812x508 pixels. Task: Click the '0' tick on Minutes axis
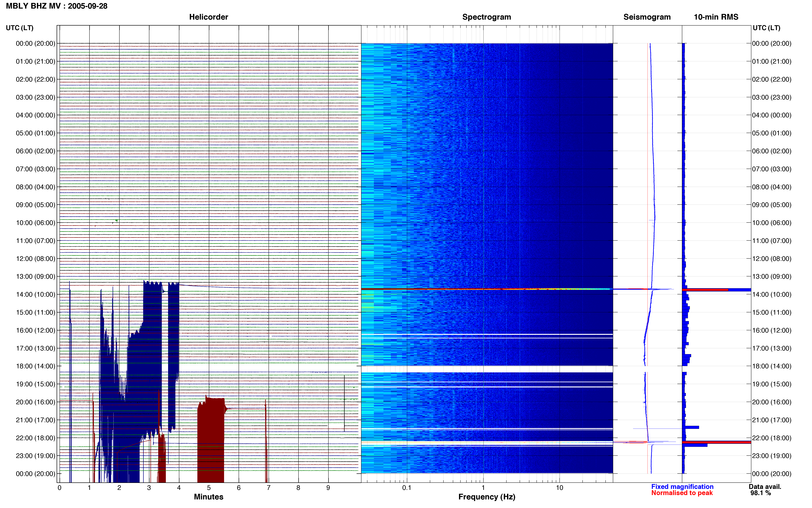59,487
